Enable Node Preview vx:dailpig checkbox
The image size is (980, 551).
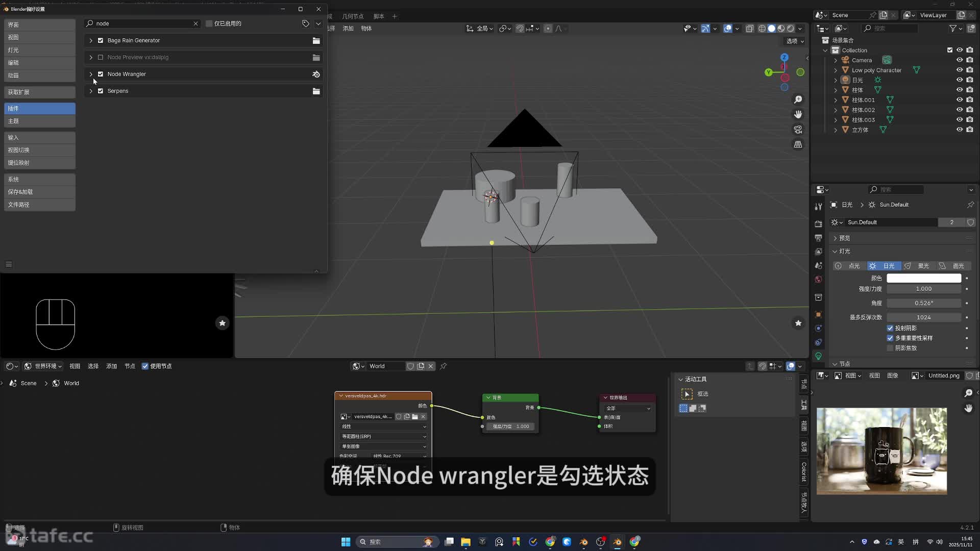(x=101, y=57)
